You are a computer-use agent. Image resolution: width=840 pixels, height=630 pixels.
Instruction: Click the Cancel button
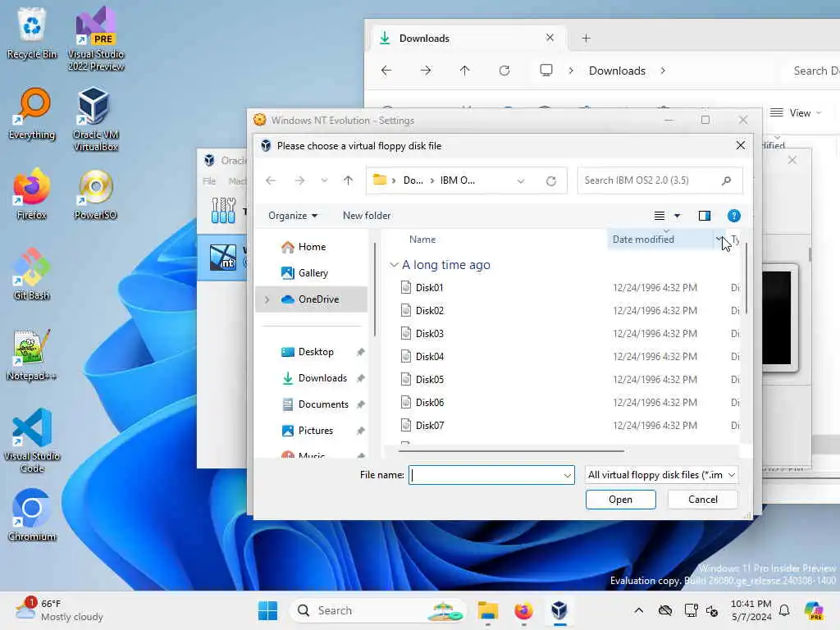click(x=703, y=500)
